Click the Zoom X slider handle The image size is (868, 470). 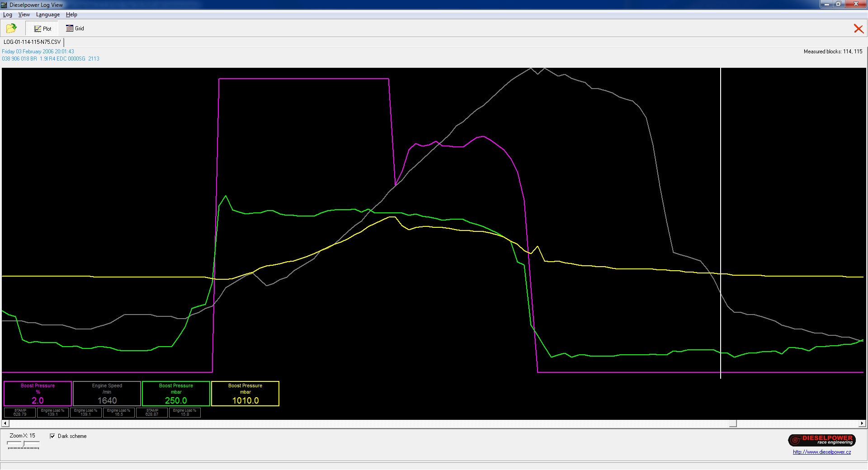(x=24, y=444)
